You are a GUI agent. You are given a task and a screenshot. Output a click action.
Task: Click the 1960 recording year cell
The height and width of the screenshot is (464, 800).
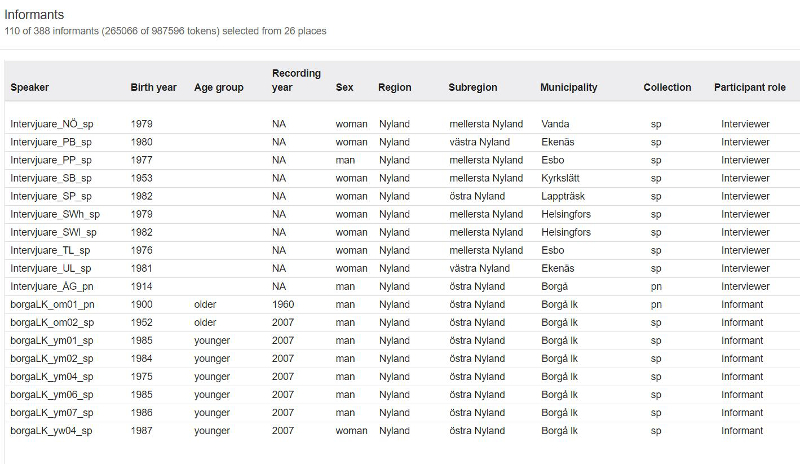click(x=284, y=304)
